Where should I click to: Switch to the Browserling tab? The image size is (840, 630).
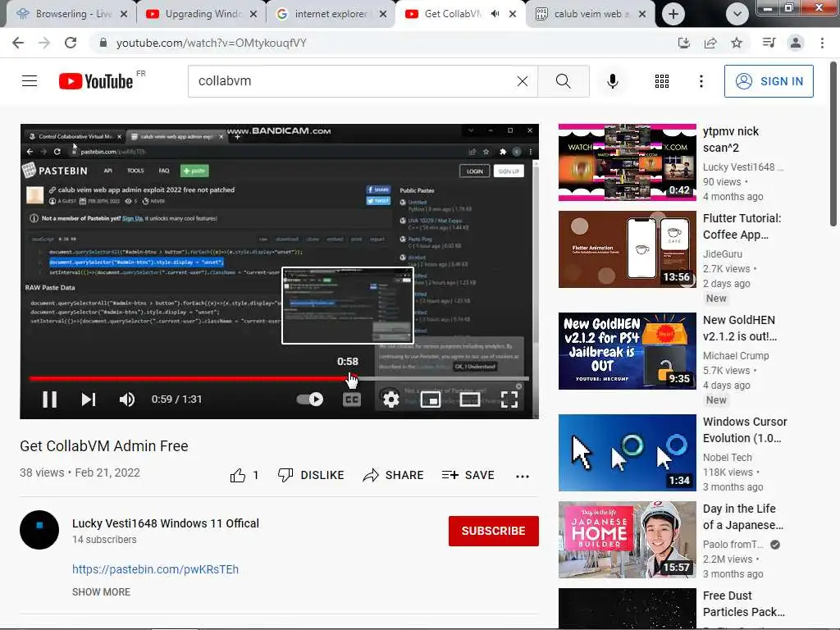[71, 14]
